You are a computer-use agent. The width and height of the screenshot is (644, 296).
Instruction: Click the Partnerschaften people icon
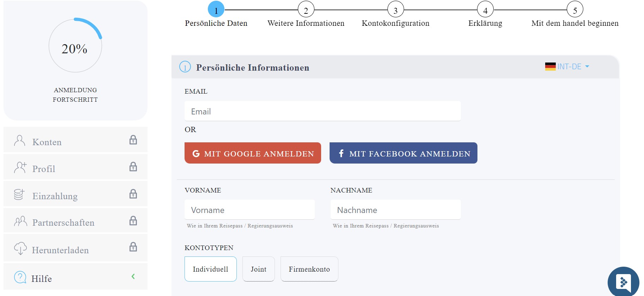click(20, 221)
